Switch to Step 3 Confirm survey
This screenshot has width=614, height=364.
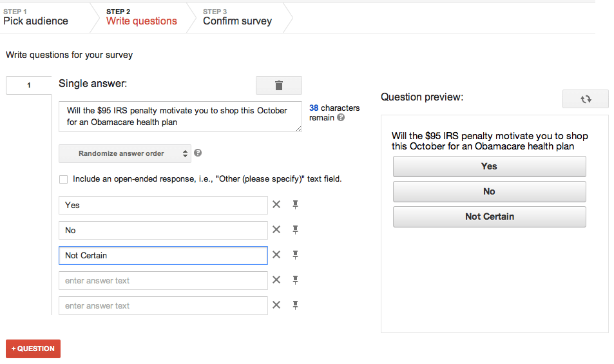237,17
